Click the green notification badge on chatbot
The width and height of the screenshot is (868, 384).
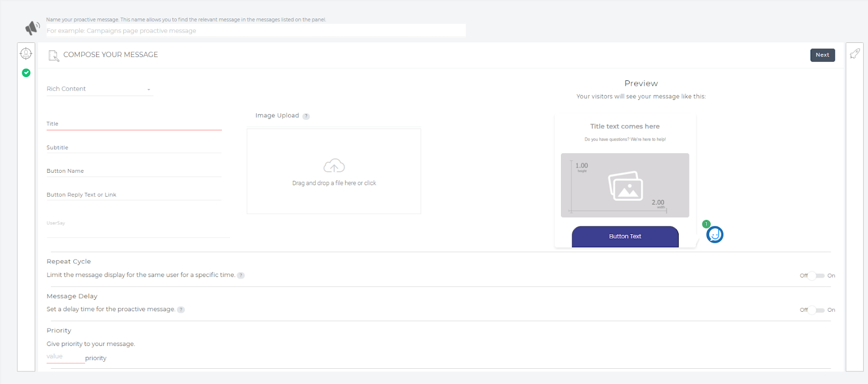click(x=706, y=224)
